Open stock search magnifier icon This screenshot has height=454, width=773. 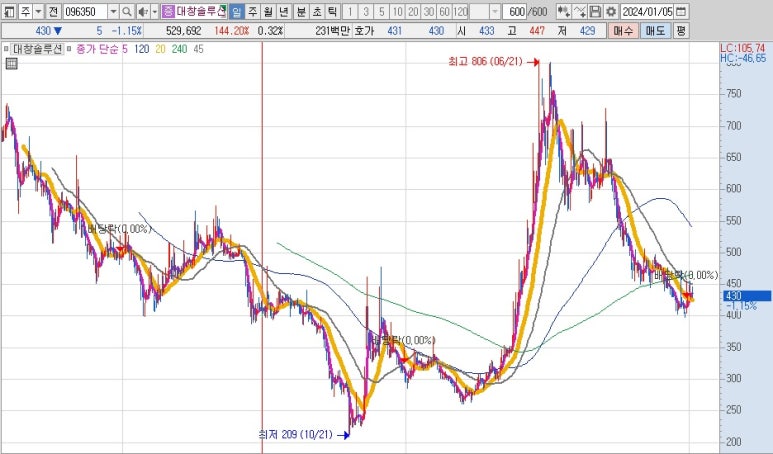click(x=127, y=11)
